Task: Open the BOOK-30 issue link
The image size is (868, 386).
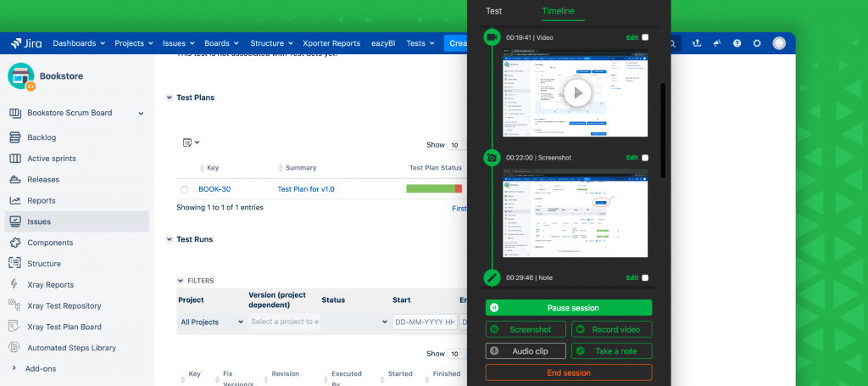Action: tap(214, 189)
